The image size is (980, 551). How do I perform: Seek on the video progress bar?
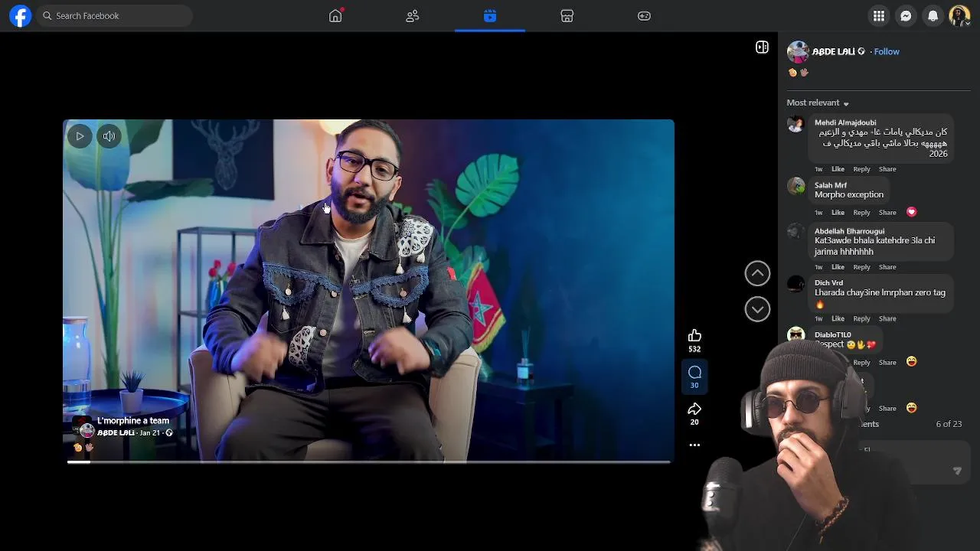tap(368, 461)
